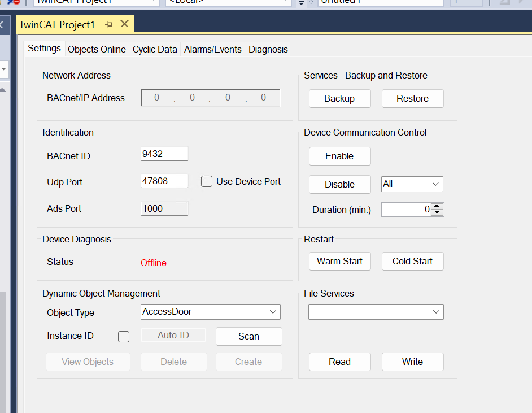Click the Restore button
Viewport: 532px width, 413px height.
pos(413,98)
